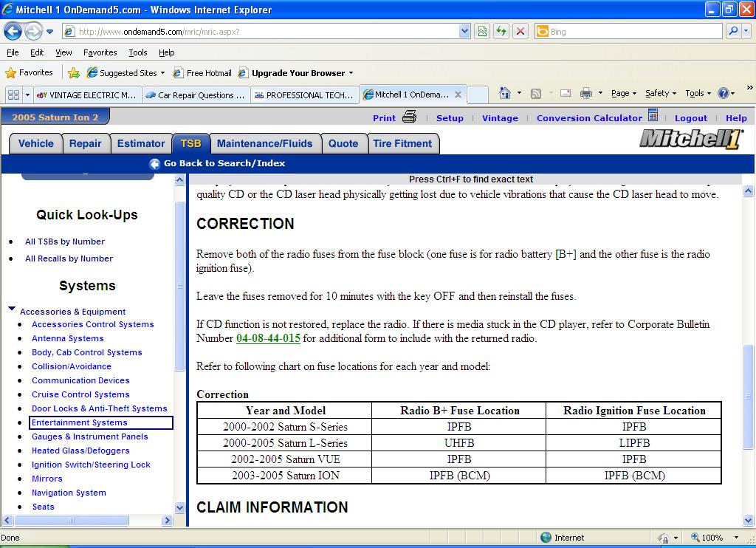Select the Repair tab
The image size is (756, 548).
[x=86, y=144]
